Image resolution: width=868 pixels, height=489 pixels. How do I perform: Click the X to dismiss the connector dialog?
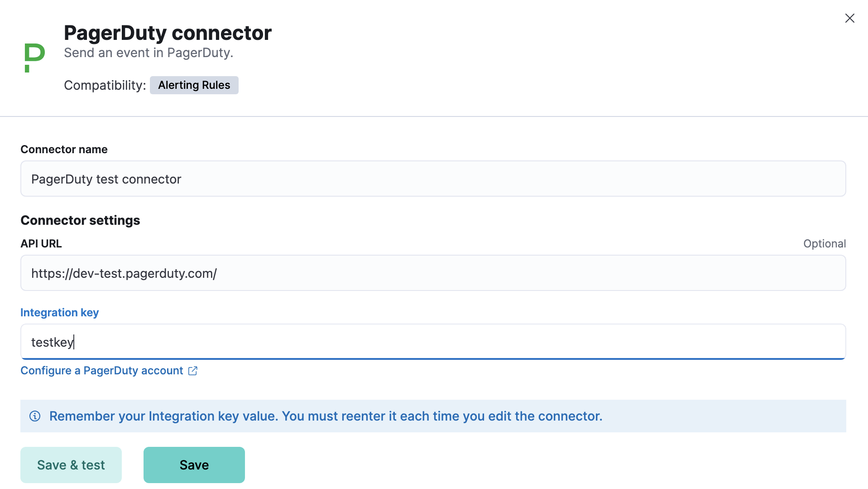click(849, 18)
